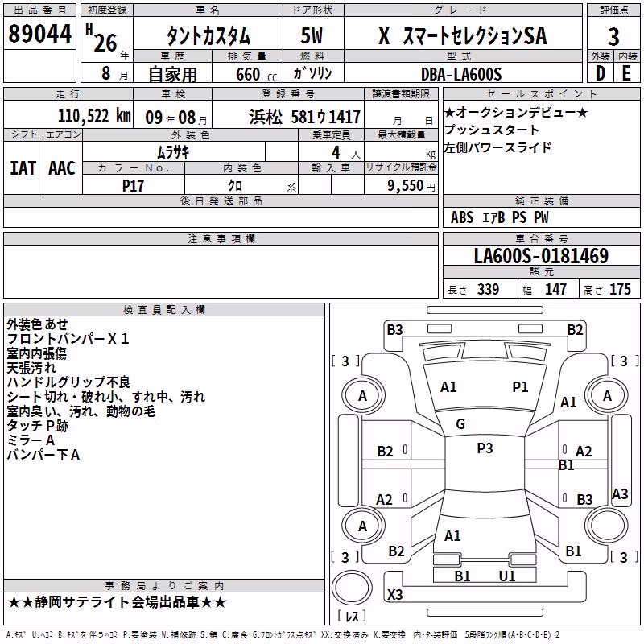Click the car name タントカスタム
Image resolution: width=644 pixels, height=644 pixels.
[x=208, y=35]
